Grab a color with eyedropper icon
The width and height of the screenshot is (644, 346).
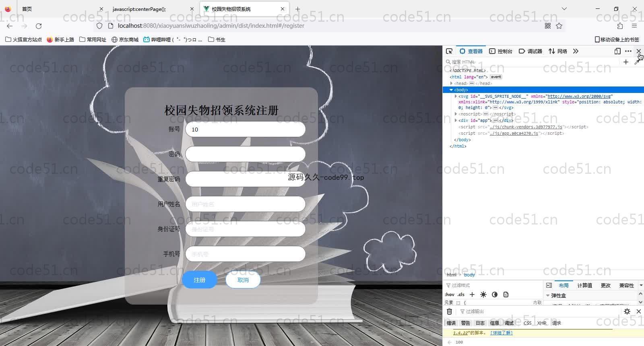pyautogui.click(x=638, y=62)
